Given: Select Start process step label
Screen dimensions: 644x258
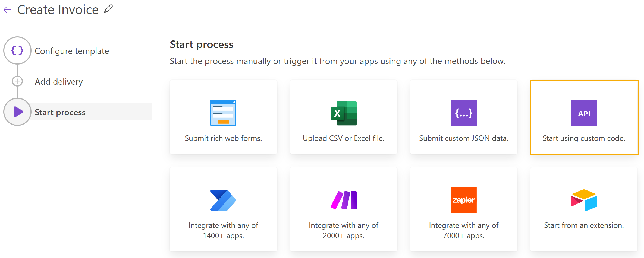Looking at the screenshot, I should pos(60,112).
